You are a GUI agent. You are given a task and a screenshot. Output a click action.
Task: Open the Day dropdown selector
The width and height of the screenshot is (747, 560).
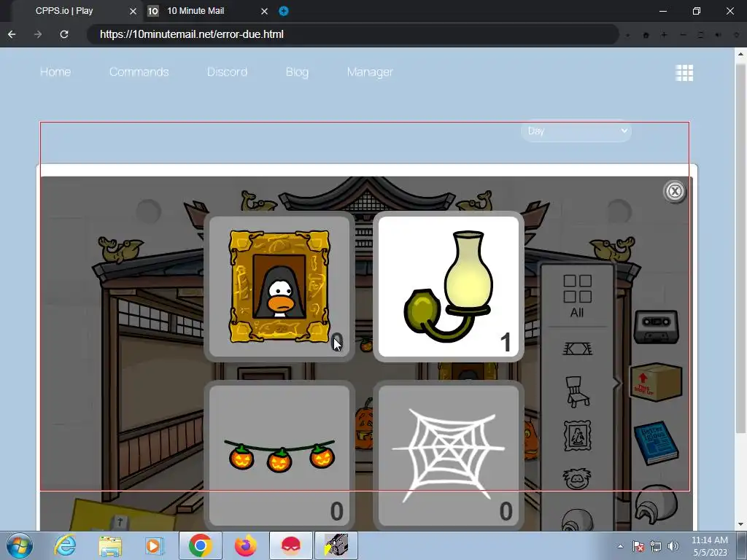(x=576, y=131)
